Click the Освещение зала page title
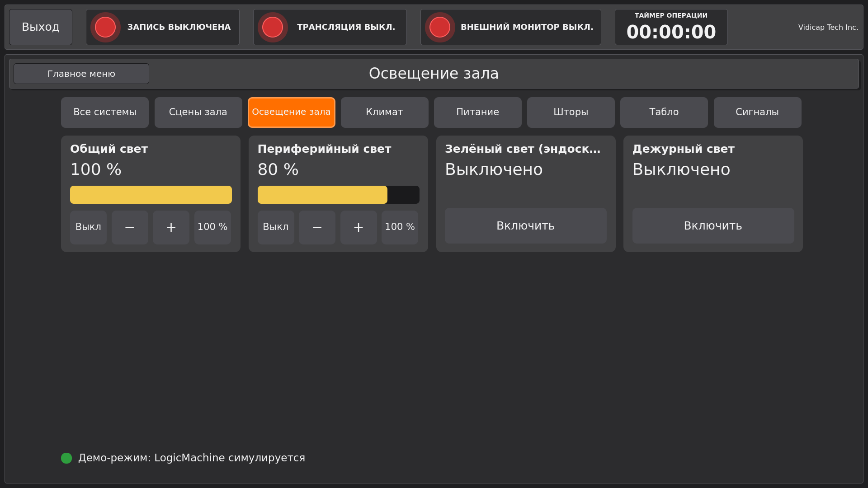The image size is (868, 488). 434,74
